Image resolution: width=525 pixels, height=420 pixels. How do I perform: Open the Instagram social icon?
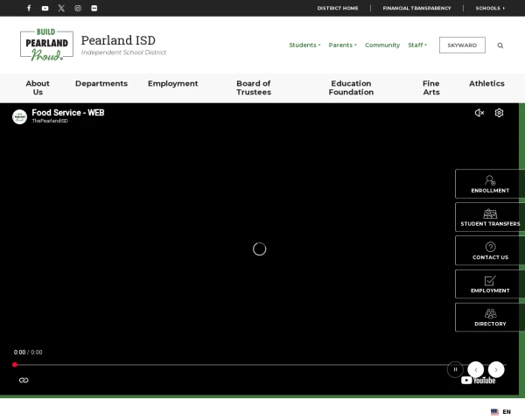[x=78, y=8]
